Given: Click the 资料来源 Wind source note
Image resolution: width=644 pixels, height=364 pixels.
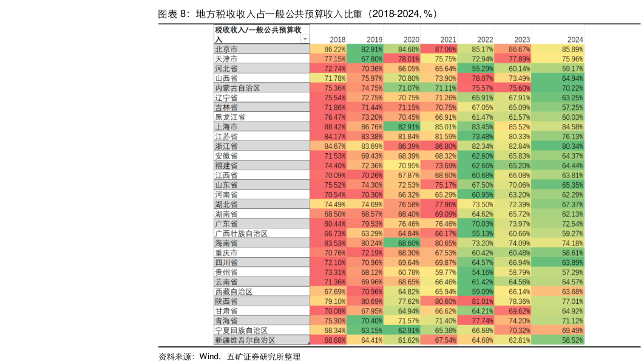Looking at the screenshot, I should point(229,357).
